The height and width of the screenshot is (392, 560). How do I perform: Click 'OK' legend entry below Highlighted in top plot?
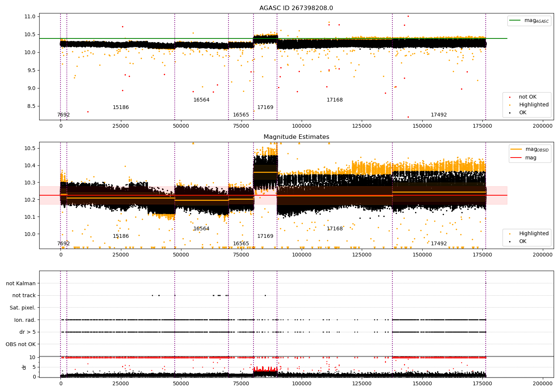523,113
